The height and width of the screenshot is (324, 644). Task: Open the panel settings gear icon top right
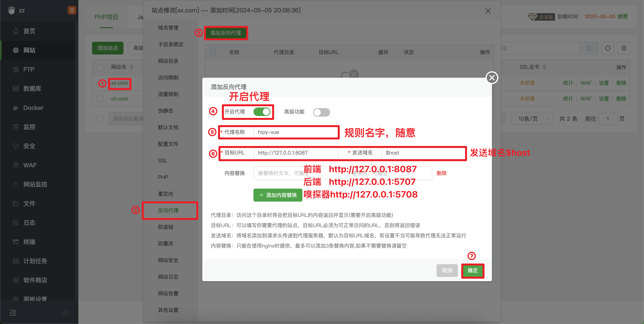[x=624, y=48]
